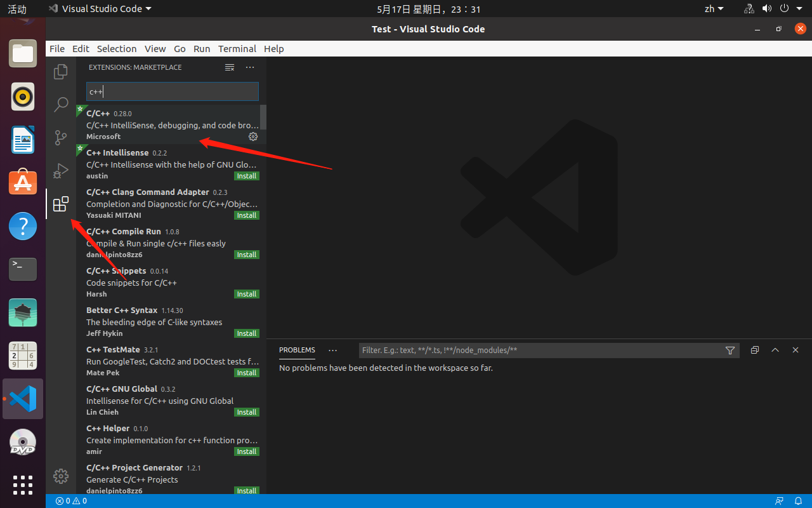Open the Edit menu

click(x=81, y=49)
